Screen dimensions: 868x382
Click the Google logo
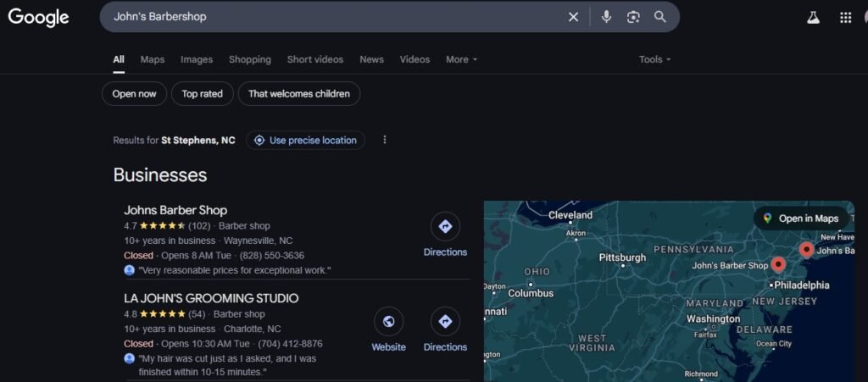tap(38, 17)
